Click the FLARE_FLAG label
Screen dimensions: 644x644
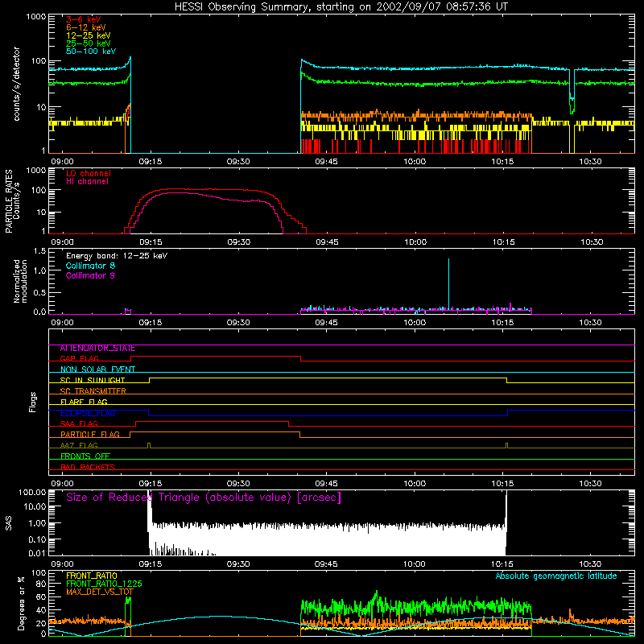tap(84, 402)
